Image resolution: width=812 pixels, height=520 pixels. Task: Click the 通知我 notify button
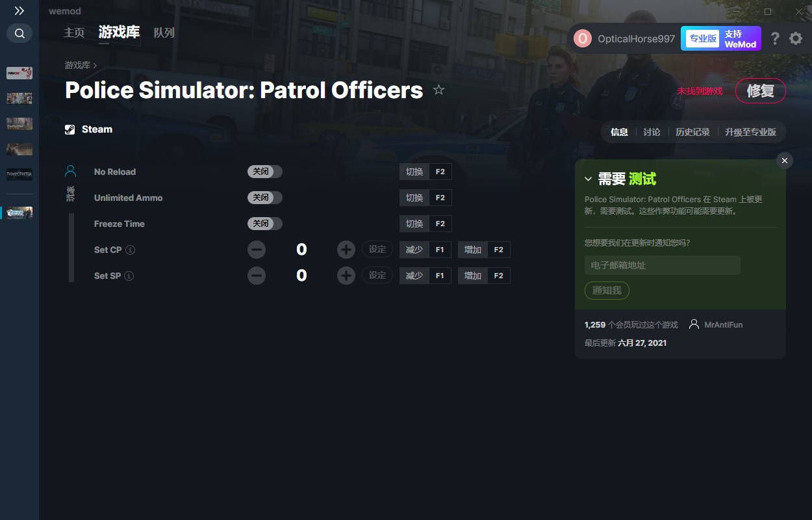pos(607,291)
